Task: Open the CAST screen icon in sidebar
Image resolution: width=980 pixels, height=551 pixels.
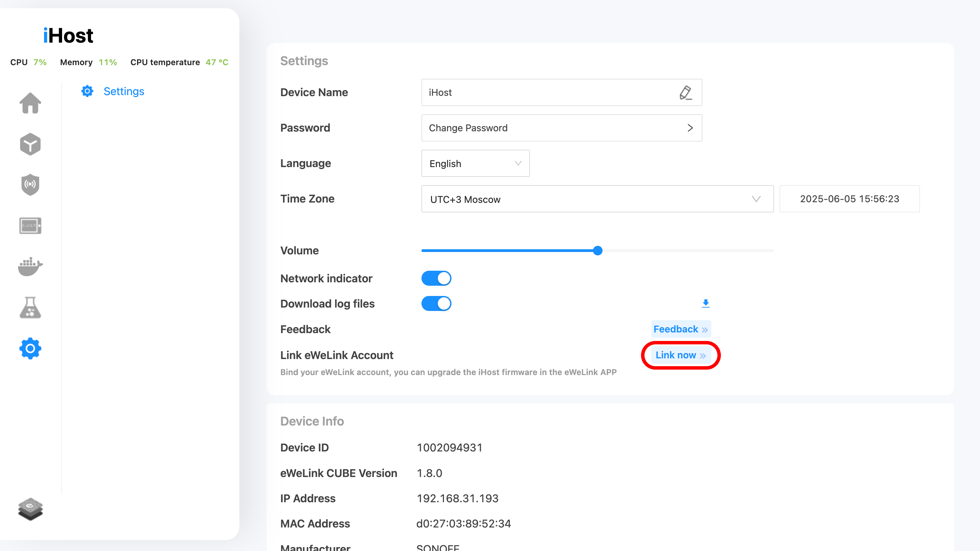Action: [x=30, y=226]
